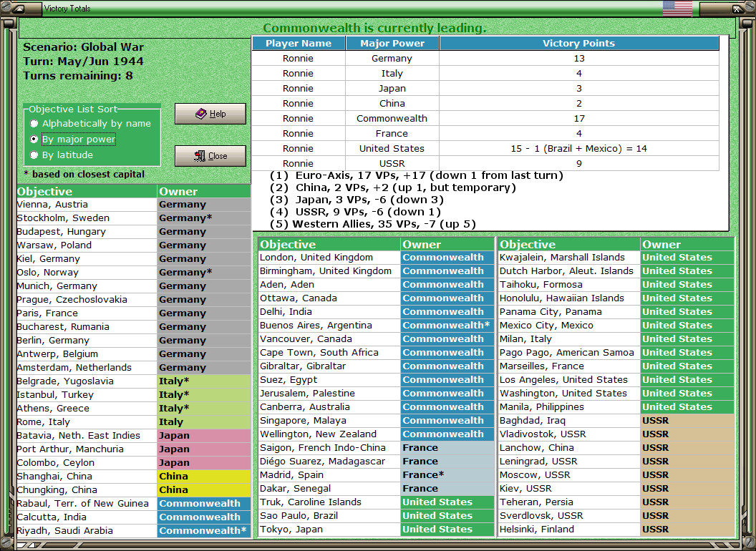Select Kwajalein, Marshall Islands objective
This screenshot has height=551, width=756.
pyautogui.click(x=569, y=258)
